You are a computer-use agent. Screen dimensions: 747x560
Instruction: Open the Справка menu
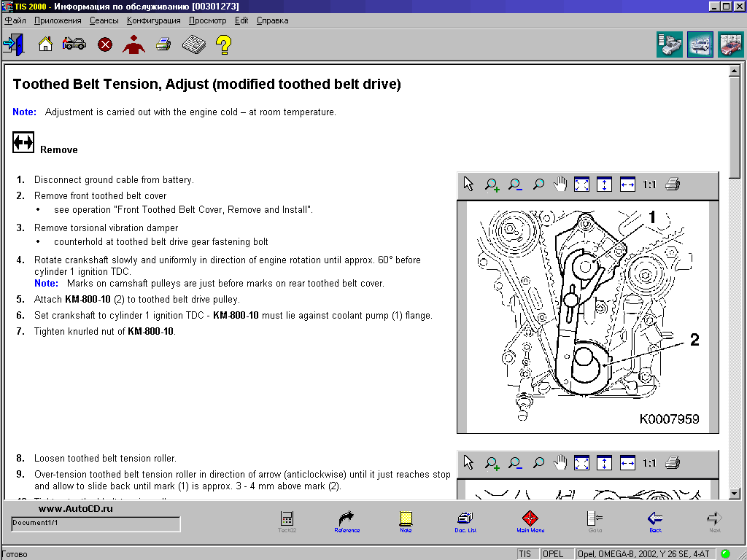pyautogui.click(x=273, y=20)
